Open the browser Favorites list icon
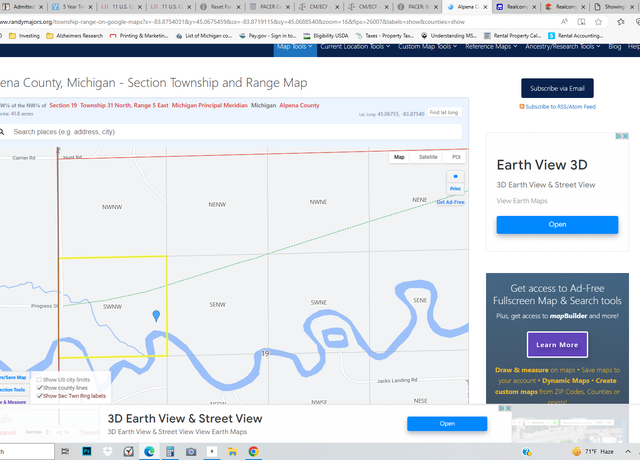Viewport: 640px width, 460px height. (621, 22)
